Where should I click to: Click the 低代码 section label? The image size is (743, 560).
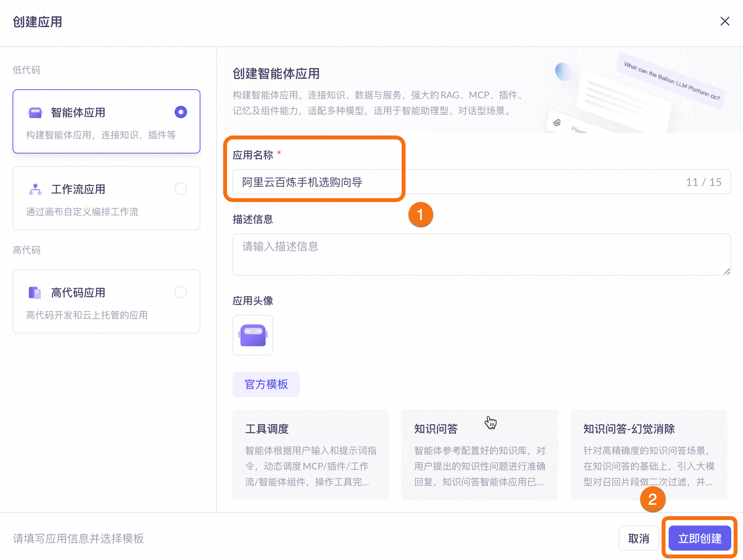click(27, 70)
